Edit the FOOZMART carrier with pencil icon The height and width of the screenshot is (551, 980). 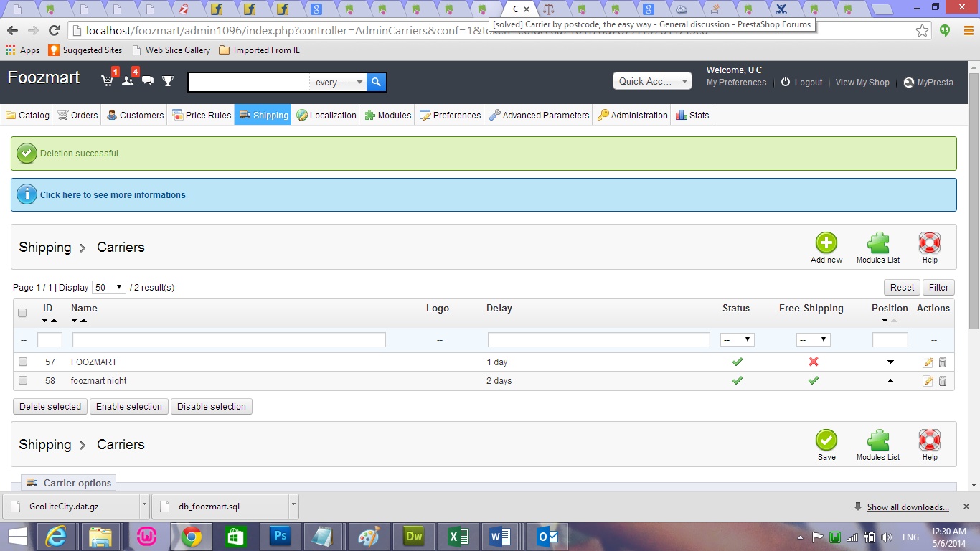click(x=928, y=362)
